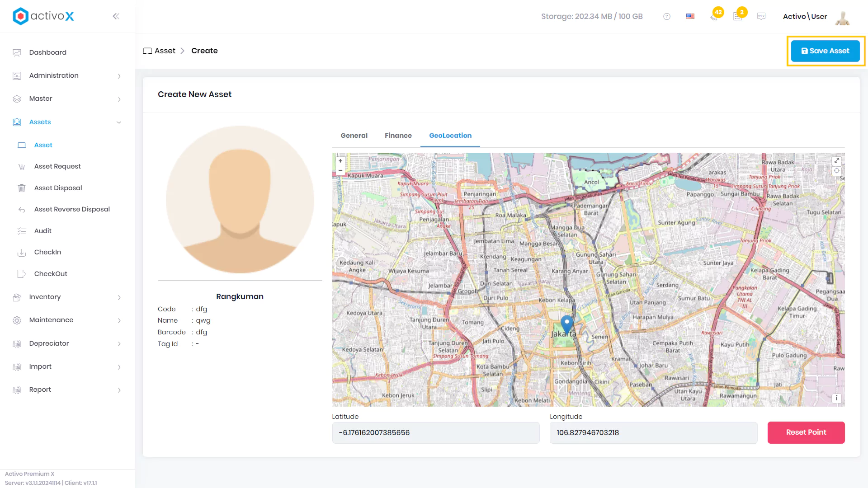The width and height of the screenshot is (868, 488).
Task: Switch to the Finance tab
Action: 398,136
